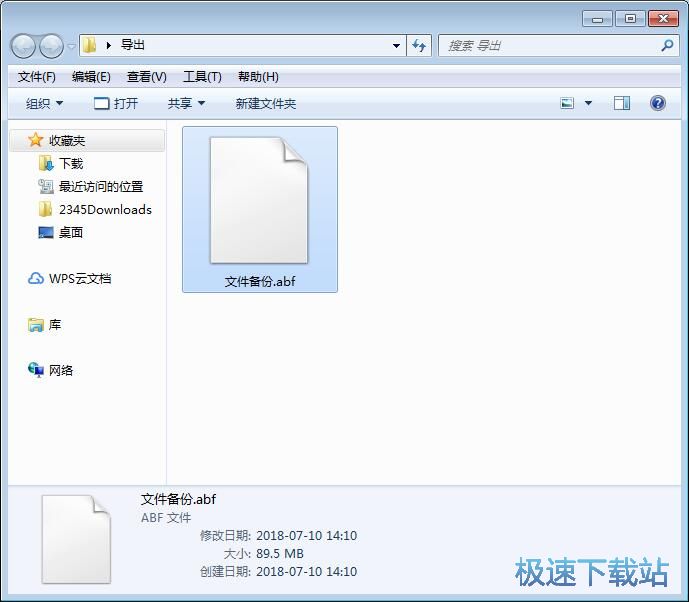Screen dimensions: 689x602
Task: Click 文件备份.abf title in details pane
Action: (x=178, y=499)
